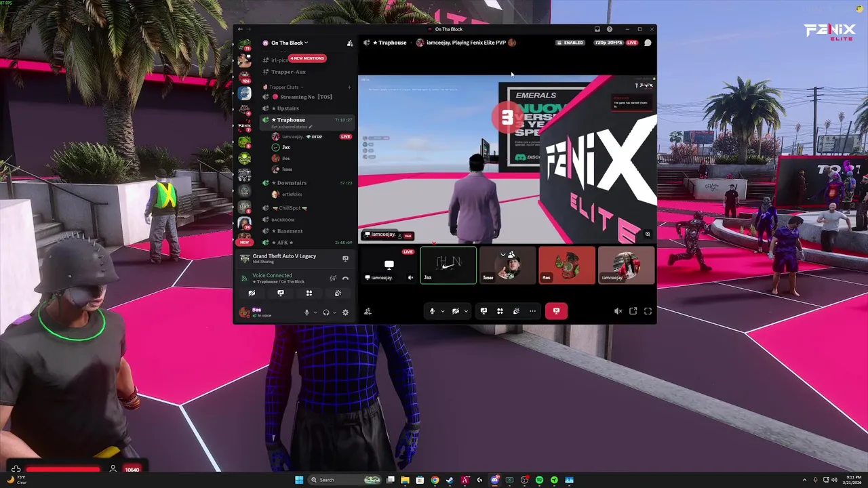Screen dimensions: 868x488
Task: Open activities from the call control bar
Action: click(500, 311)
